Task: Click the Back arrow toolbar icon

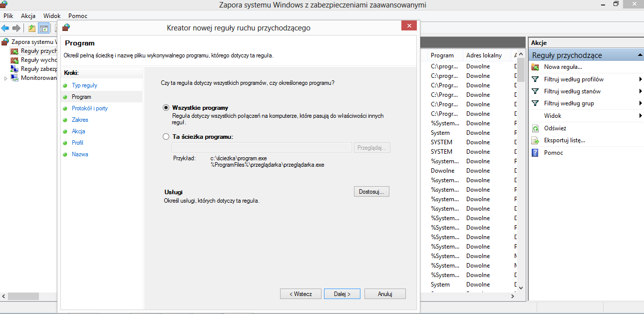Action: pyautogui.click(x=5, y=28)
